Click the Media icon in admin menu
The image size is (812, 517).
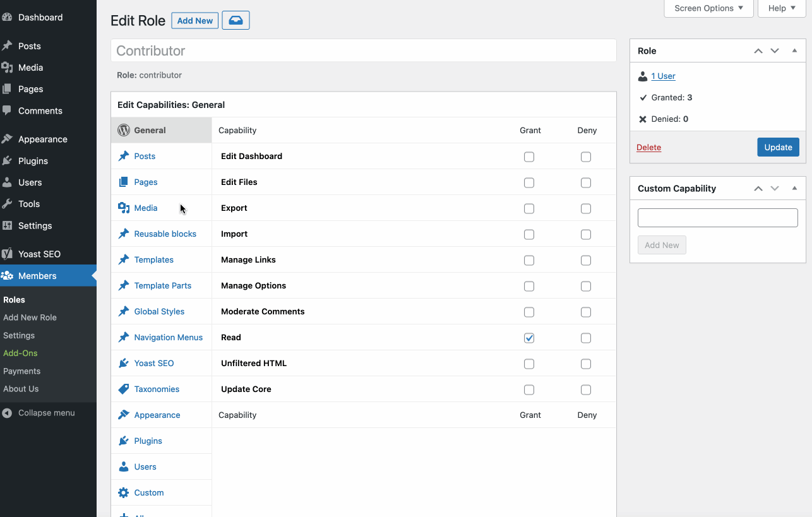(7, 68)
